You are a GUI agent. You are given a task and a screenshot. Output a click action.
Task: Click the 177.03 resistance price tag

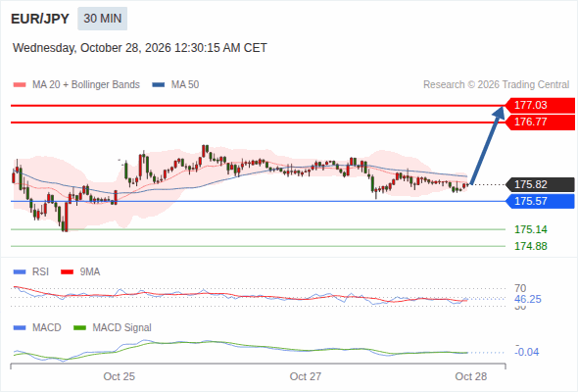(x=539, y=105)
